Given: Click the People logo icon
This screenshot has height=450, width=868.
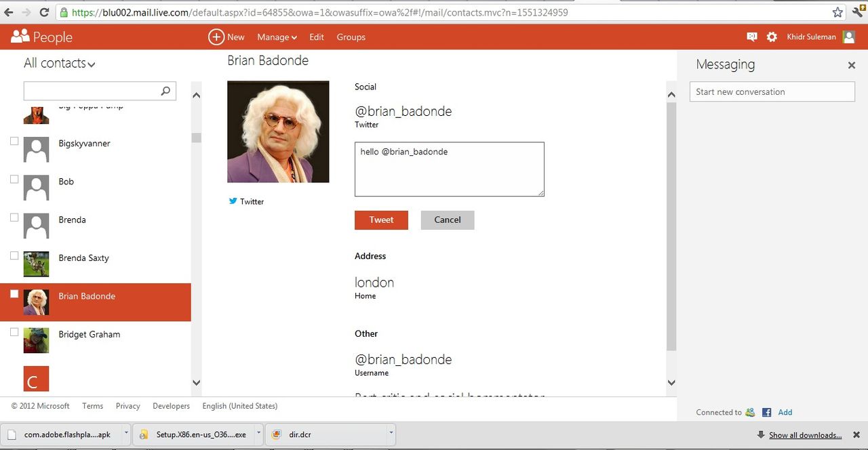Looking at the screenshot, I should [20, 37].
